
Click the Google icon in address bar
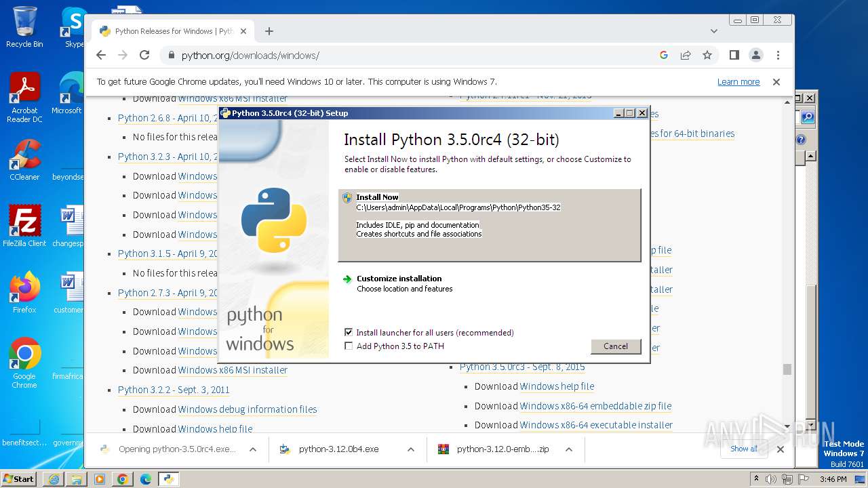tap(664, 55)
